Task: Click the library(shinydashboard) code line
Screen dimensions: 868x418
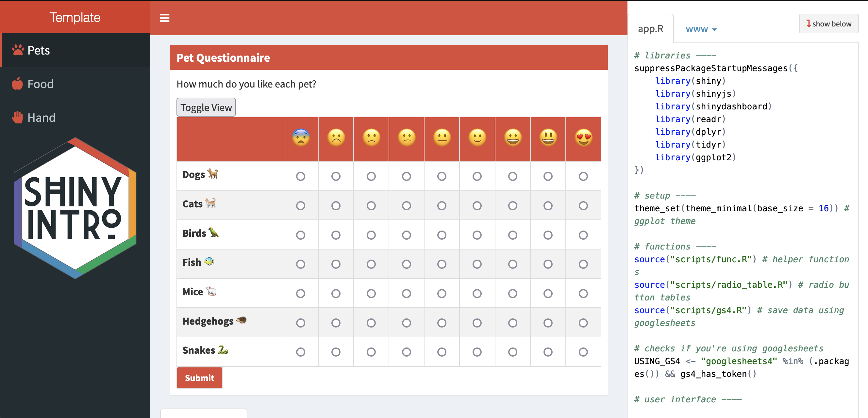Action: pos(713,106)
